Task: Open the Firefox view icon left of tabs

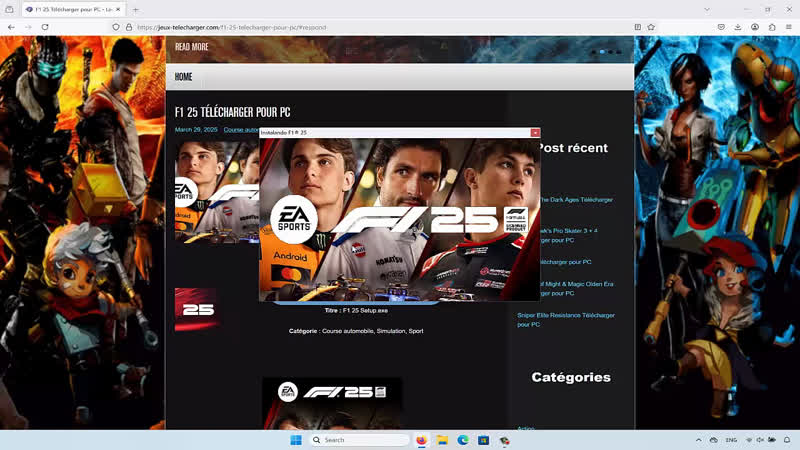Action: pyautogui.click(x=9, y=9)
